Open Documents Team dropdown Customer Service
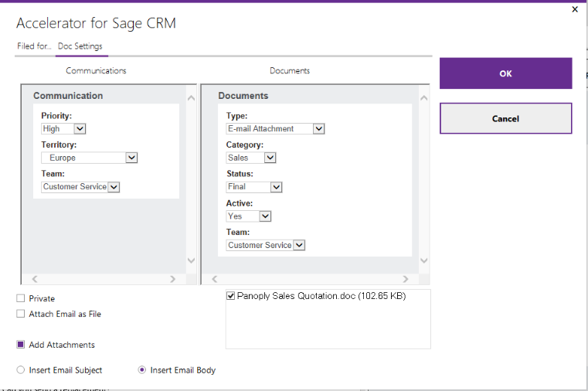 tap(266, 245)
